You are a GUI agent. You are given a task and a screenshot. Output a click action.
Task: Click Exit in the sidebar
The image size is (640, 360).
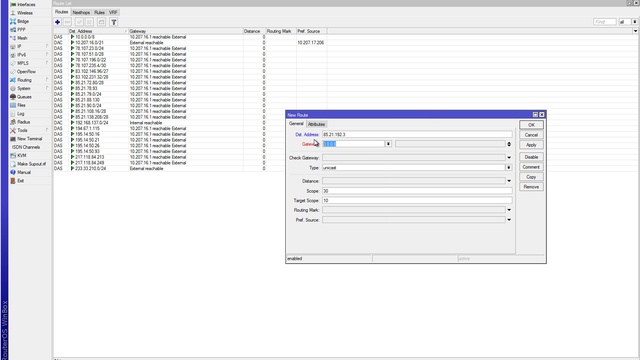point(20,181)
